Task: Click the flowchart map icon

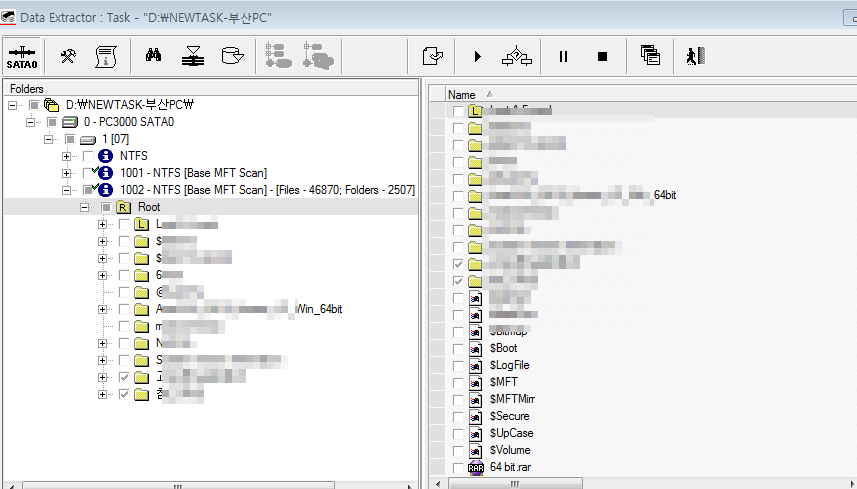Action: (516, 56)
